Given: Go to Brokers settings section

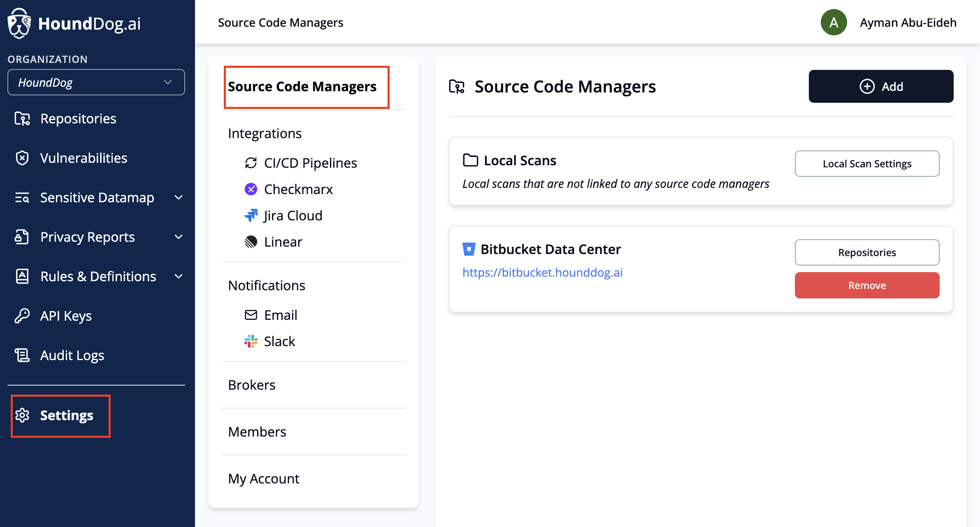Looking at the screenshot, I should (x=252, y=385).
